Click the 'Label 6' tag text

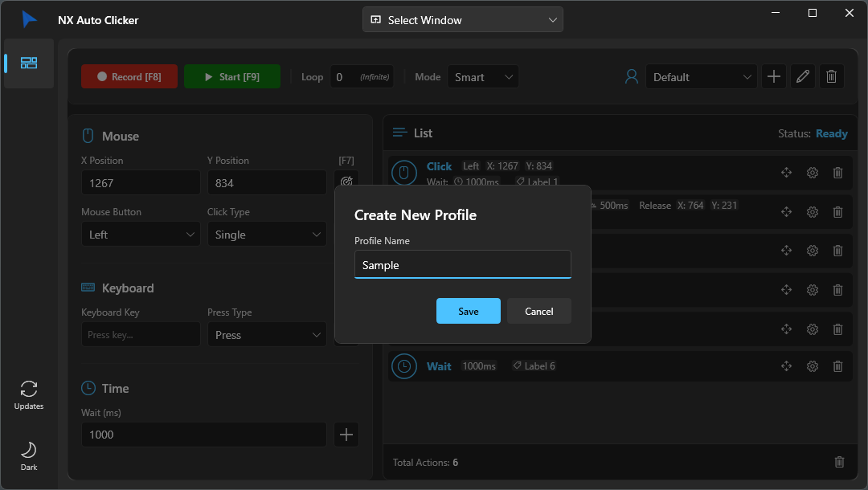[x=539, y=365]
